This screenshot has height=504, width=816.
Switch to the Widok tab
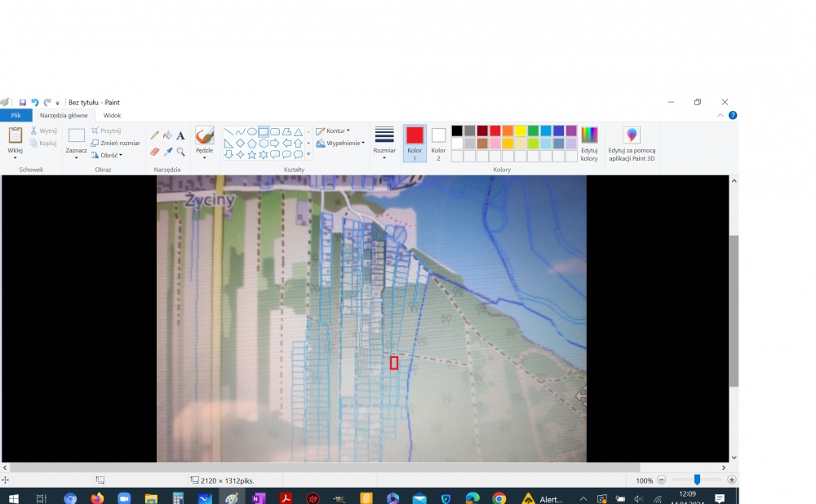[x=112, y=116]
